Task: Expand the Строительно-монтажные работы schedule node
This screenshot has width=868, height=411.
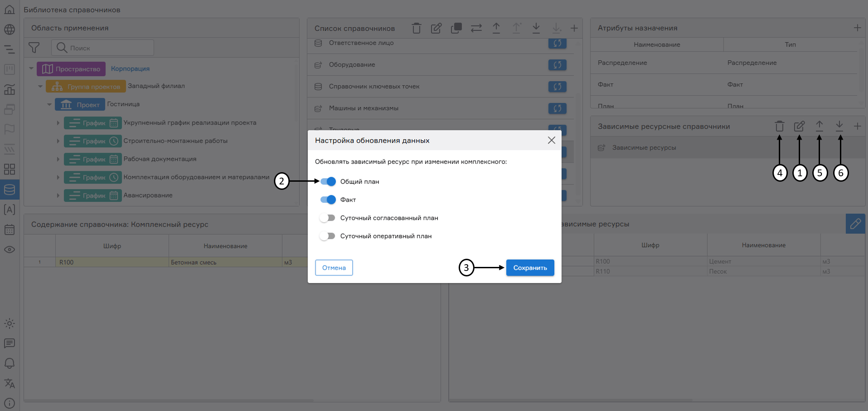Action: click(58, 141)
